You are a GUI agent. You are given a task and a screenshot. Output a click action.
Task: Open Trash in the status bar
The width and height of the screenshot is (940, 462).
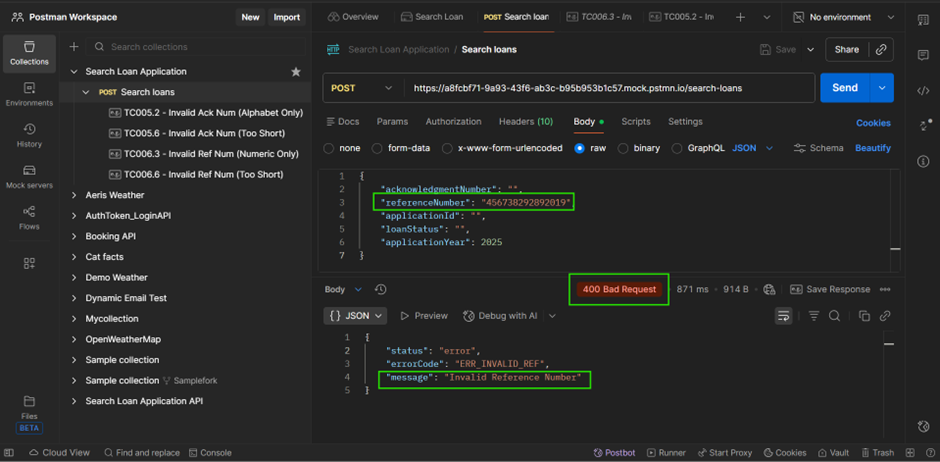[x=878, y=453]
